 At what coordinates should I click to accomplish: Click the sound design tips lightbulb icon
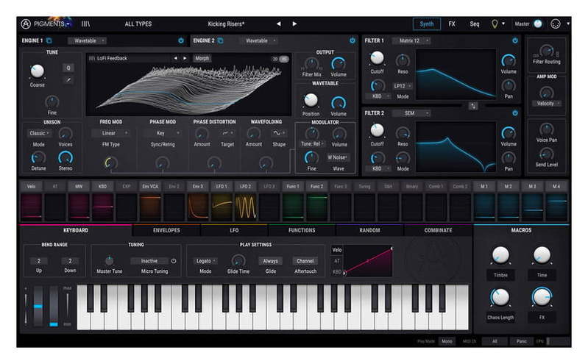tap(495, 24)
